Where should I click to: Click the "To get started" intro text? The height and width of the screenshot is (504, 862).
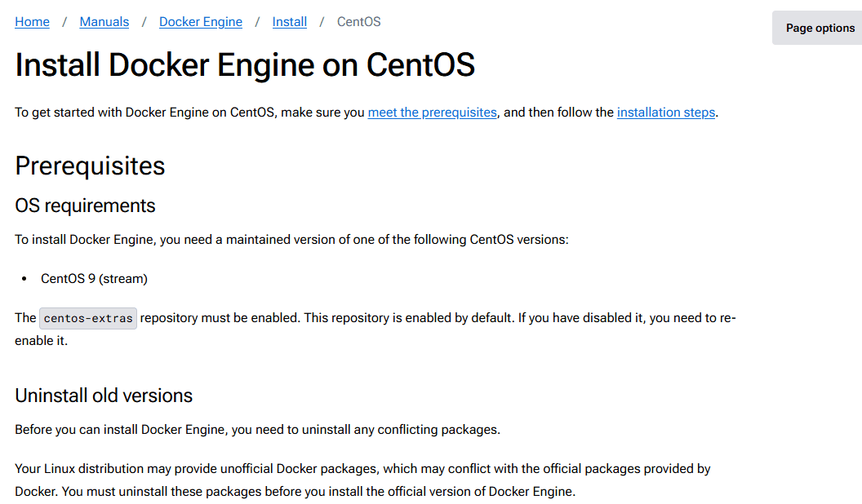[189, 113]
